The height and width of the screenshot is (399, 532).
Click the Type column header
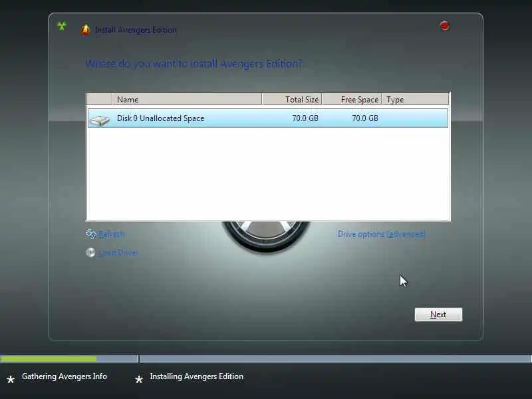[415, 99]
